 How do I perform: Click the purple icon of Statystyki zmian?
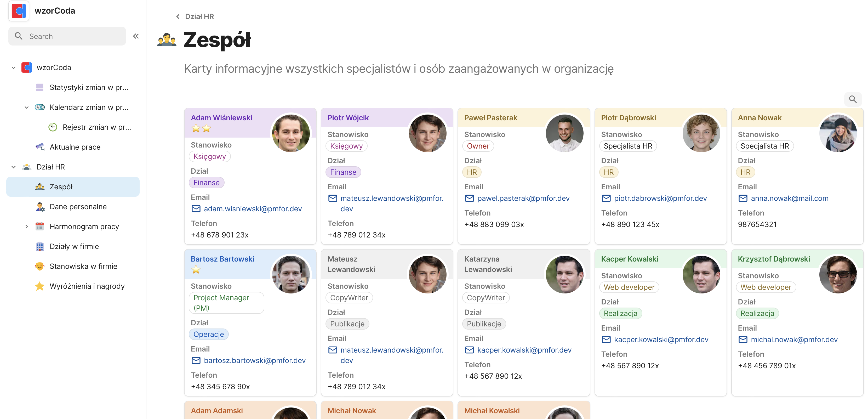pos(40,87)
